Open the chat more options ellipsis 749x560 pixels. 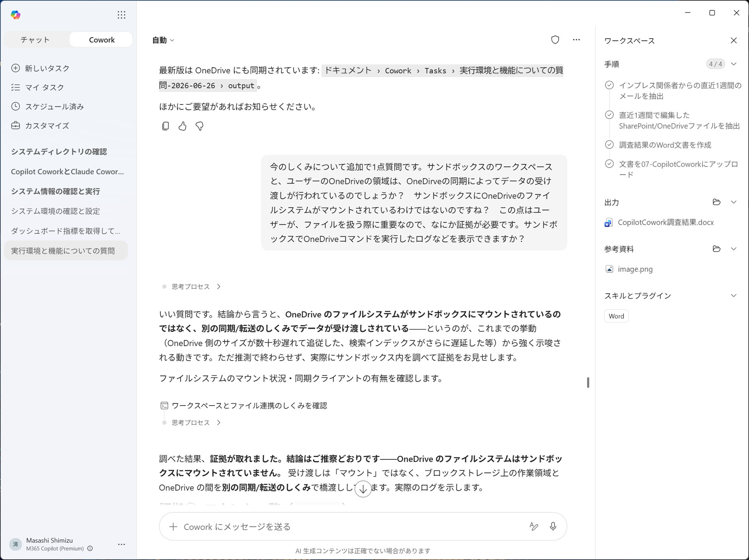pyautogui.click(x=576, y=40)
